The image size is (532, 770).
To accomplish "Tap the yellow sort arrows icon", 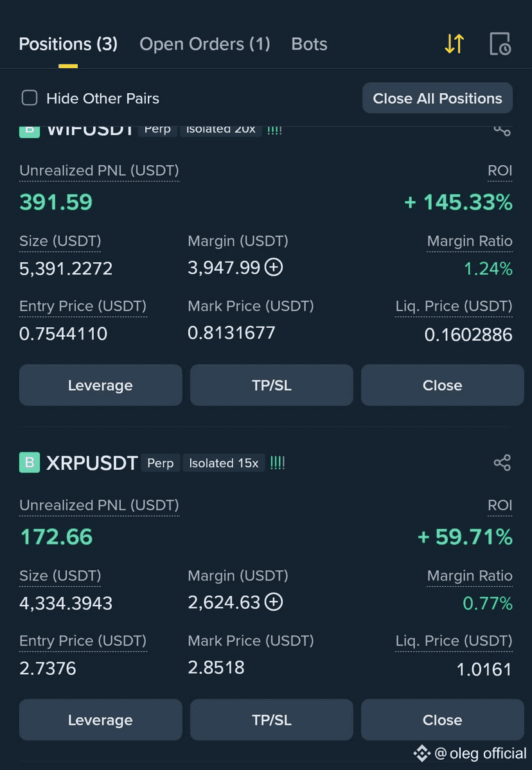I will (454, 44).
